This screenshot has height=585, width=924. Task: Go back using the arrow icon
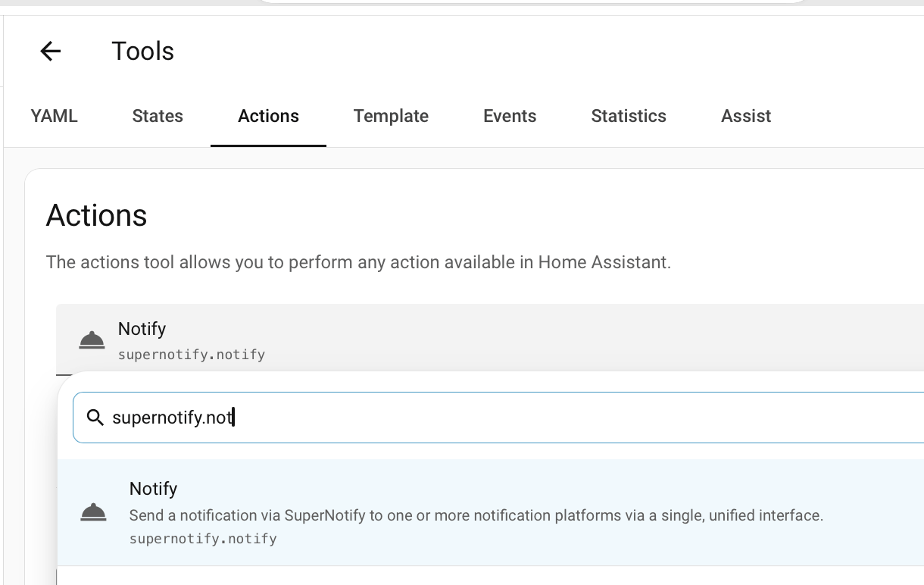click(x=51, y=52)
